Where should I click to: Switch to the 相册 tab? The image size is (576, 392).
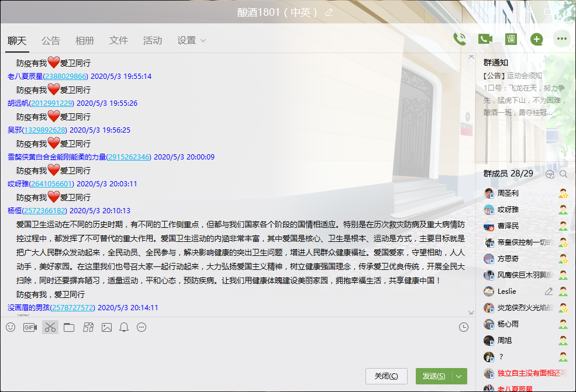85,40
